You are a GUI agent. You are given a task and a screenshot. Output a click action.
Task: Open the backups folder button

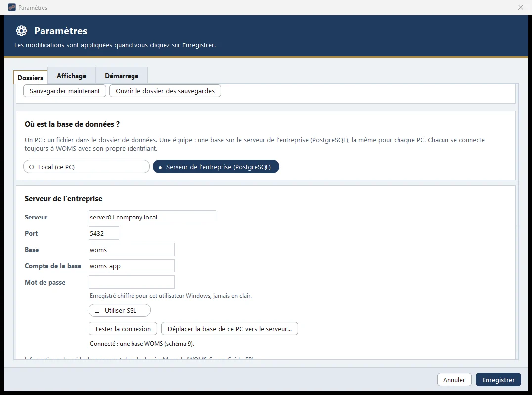(x=165, y=91)
